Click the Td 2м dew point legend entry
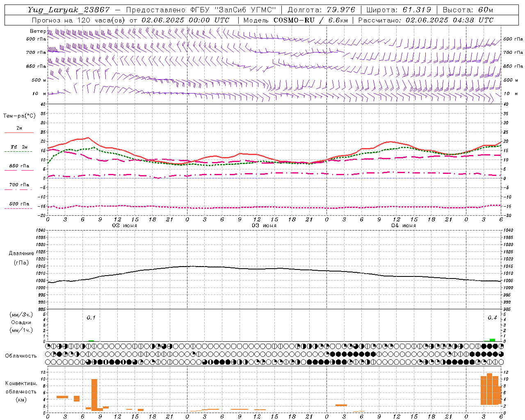 [19, 147]
